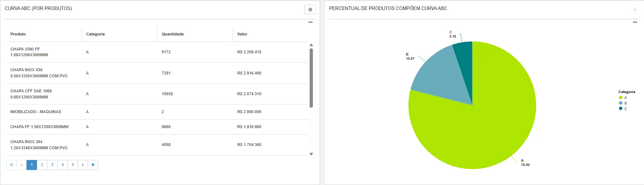Screen dimensions: 644x185
Task: Click the ellipsis options above the pie chart
Action: (x=635, y=22)
